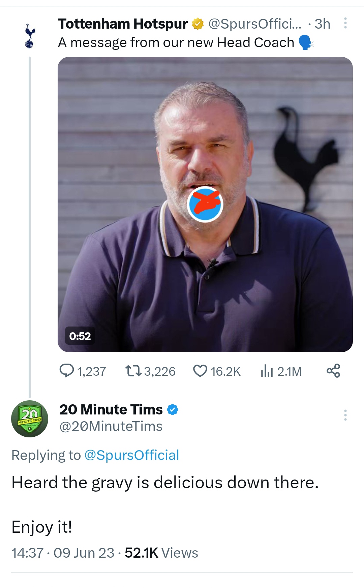Tap the @20MinuteTims handle

point(111,427)
